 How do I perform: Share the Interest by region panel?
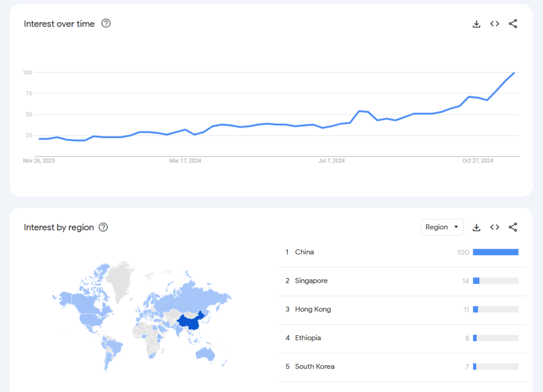point(513,228)
